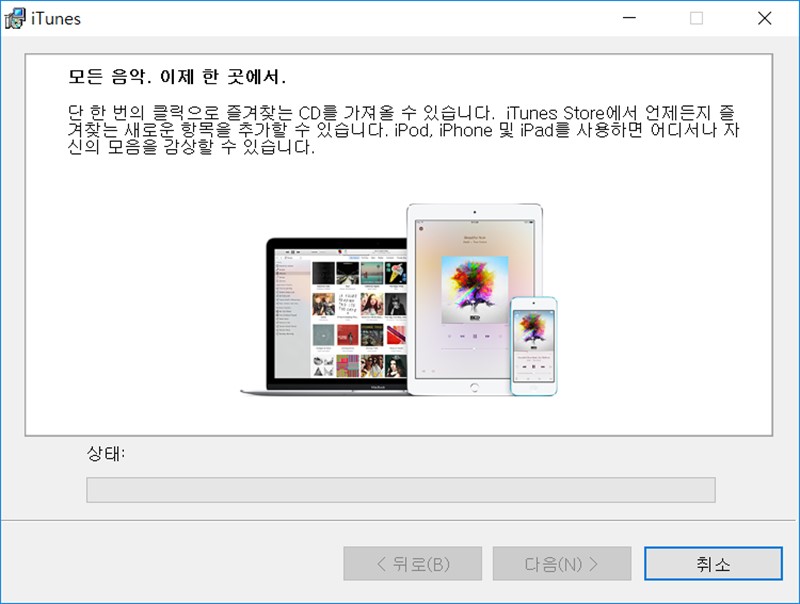The height and width of the screenshot is (604, 800).
Task: Click the installation progress bar under 상태:
Action: tap(401, 490)
